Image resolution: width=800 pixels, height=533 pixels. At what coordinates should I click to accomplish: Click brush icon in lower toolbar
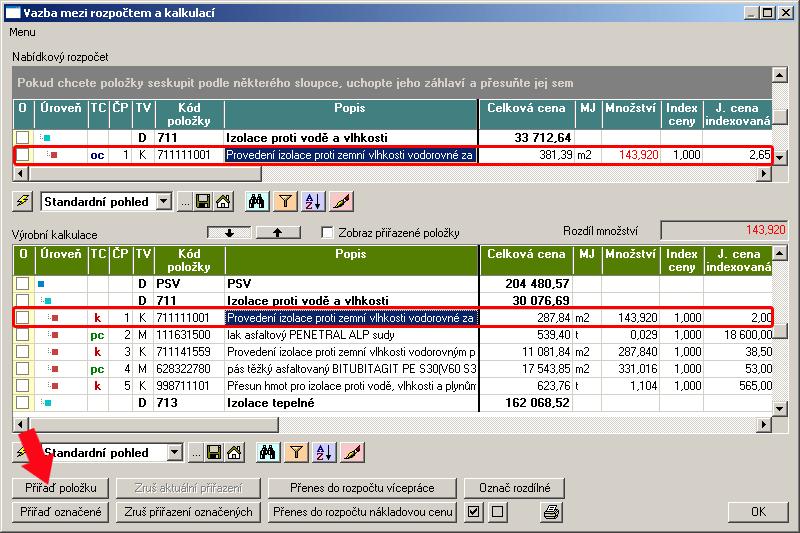(x=353, y=452)
